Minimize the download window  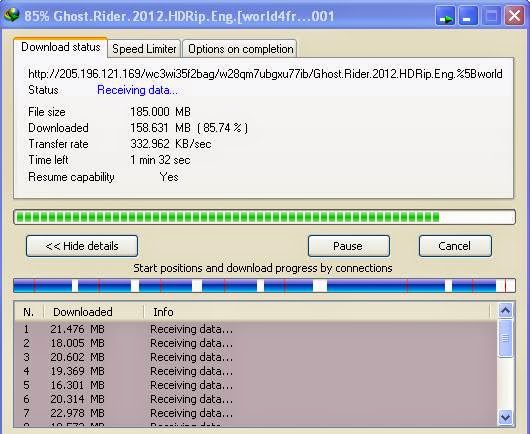coord(468,16)
